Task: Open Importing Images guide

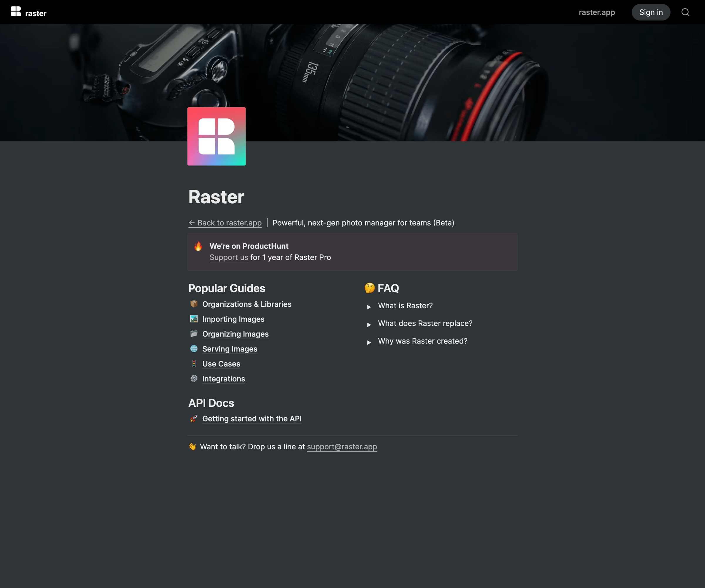Action: click(x=233, y=319)
